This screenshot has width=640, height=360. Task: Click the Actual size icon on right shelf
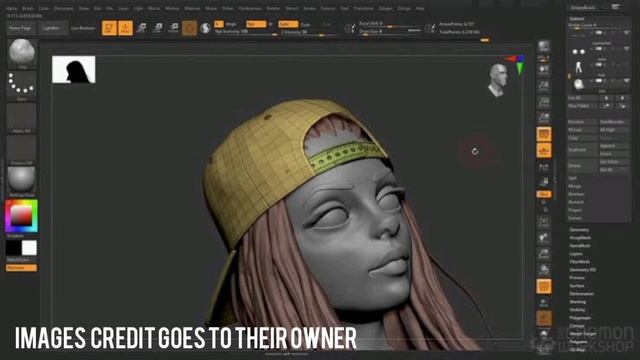(x=544, y=102)
